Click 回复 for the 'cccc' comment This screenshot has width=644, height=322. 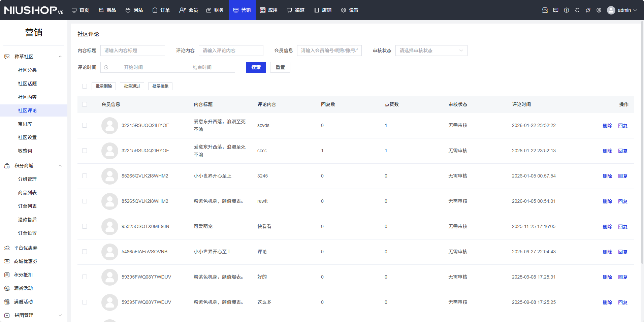[622, 151]
